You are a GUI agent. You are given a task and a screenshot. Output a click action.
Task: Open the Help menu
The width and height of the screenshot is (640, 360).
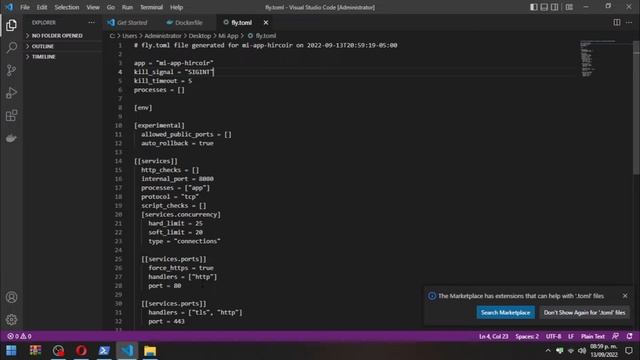pyautogui.click(x=176, y=7)
